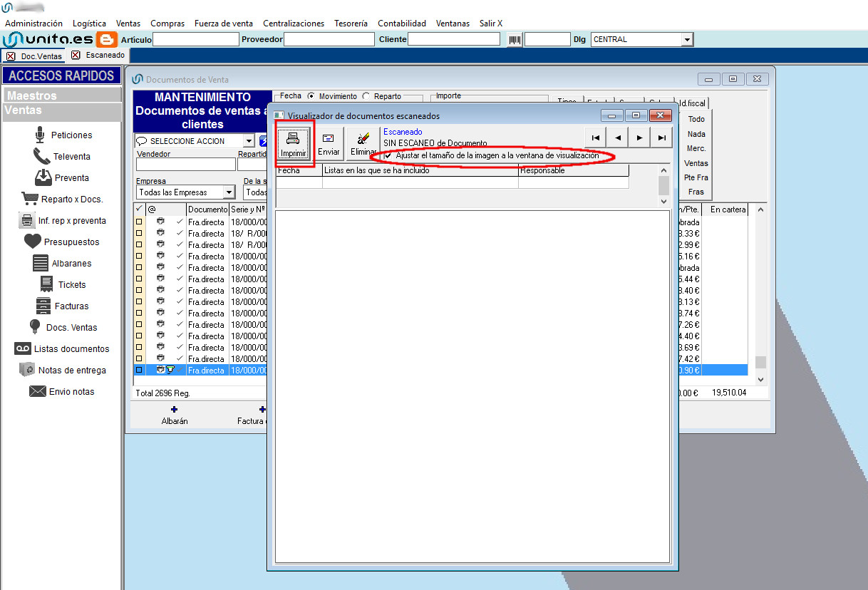Open Notas de entrega shortcut
The height and width of the screenshot is (590, 868).
(x=62, y=370)
